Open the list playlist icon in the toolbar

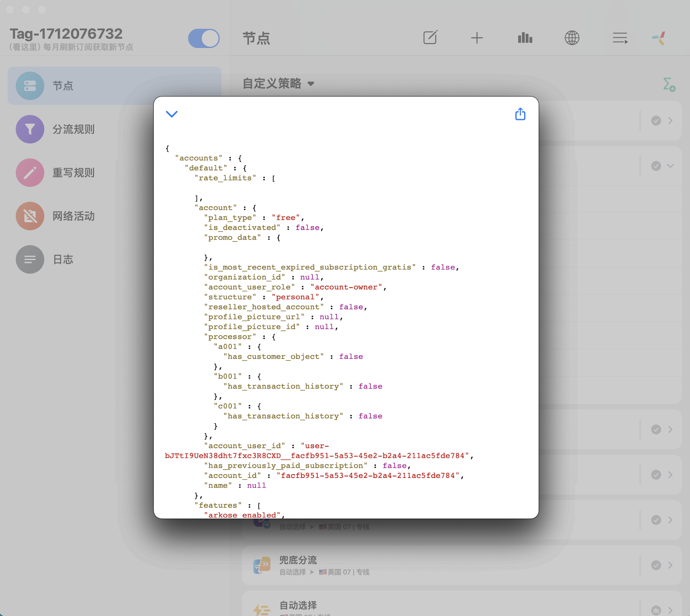point(620,38)
